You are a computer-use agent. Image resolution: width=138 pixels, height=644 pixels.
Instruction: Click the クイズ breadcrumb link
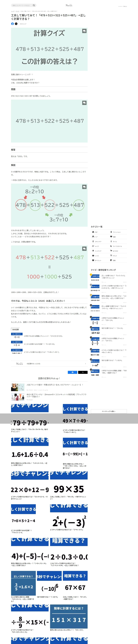tap(18, 11)
